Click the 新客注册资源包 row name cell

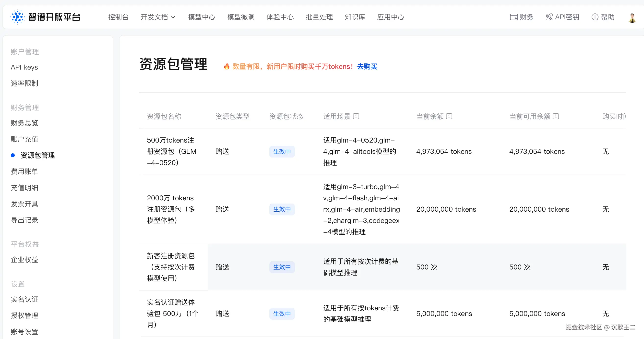171,267
